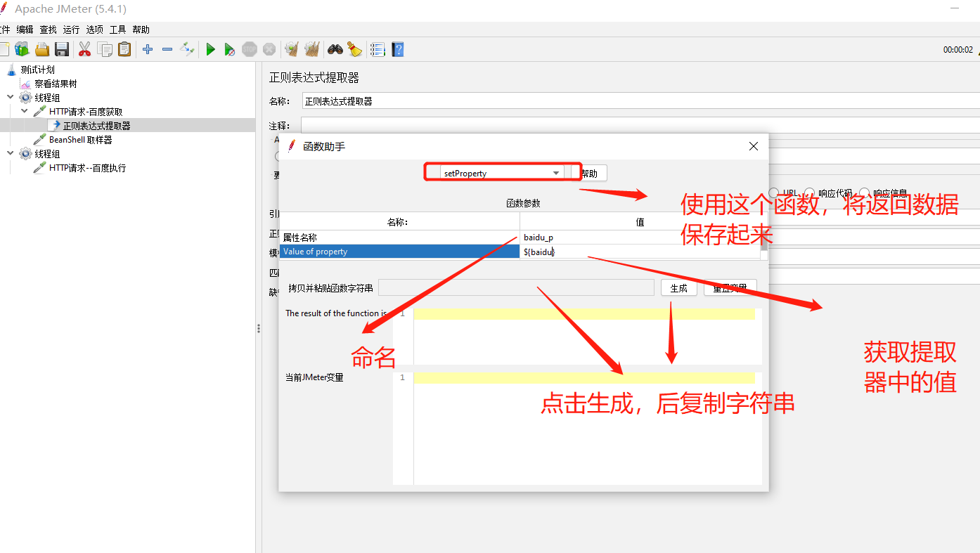Click the 注释 comment field
Image resolution: width=980 pixels, height=553 pixels.
pos(640,125)
